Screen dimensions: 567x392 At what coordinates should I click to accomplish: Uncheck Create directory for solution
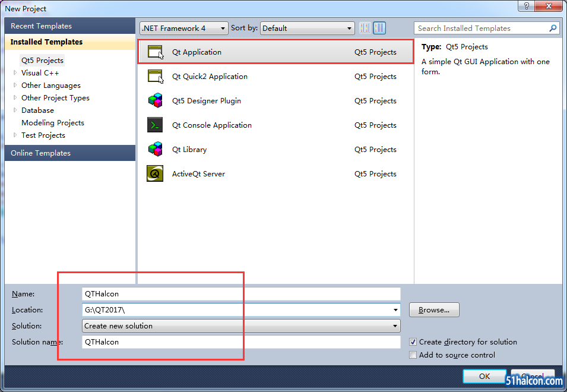(413, 342)
